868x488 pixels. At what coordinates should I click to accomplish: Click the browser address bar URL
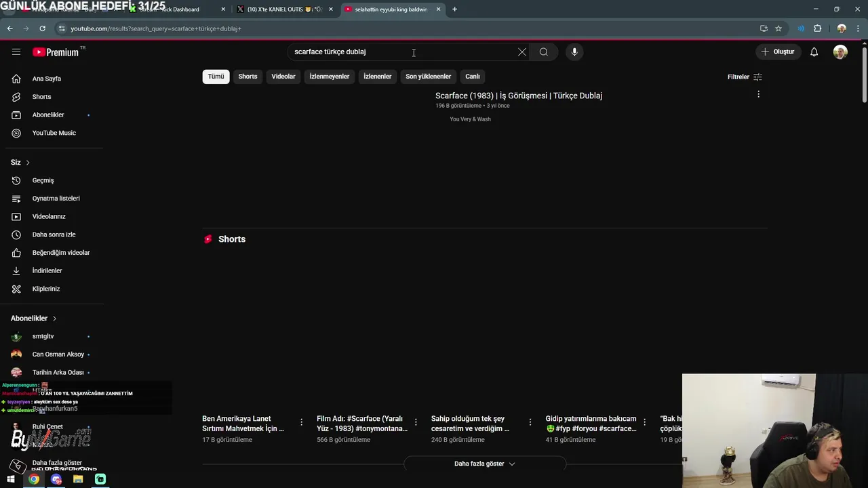156,28
